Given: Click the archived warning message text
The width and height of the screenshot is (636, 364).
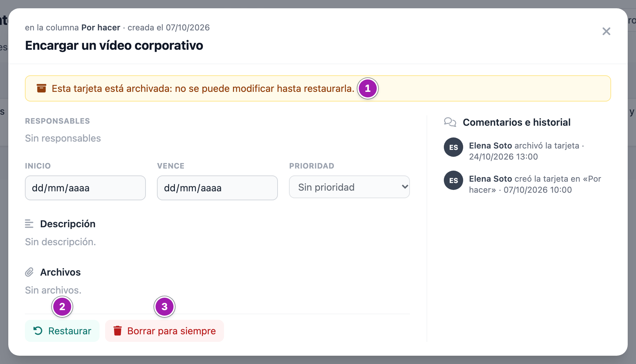Looking at the screenshot, I should pyautogui.click(x=203, y=89).
